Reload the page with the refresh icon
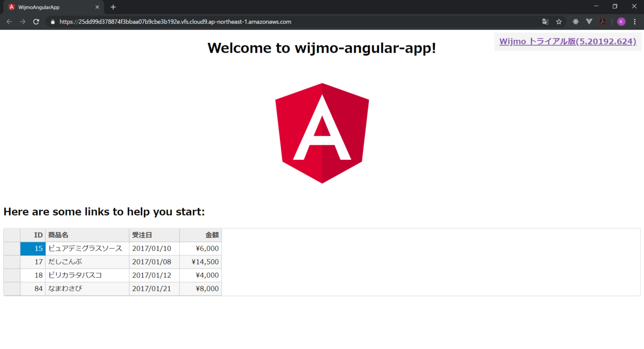This screenshot has width=644, height=349. pyautogui.click(x=36, y=22)
